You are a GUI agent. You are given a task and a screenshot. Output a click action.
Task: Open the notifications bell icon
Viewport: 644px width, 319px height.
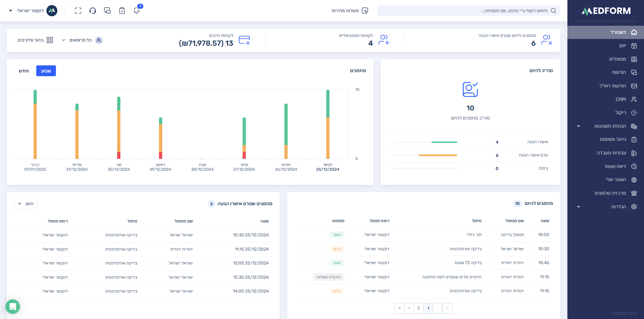137,10
